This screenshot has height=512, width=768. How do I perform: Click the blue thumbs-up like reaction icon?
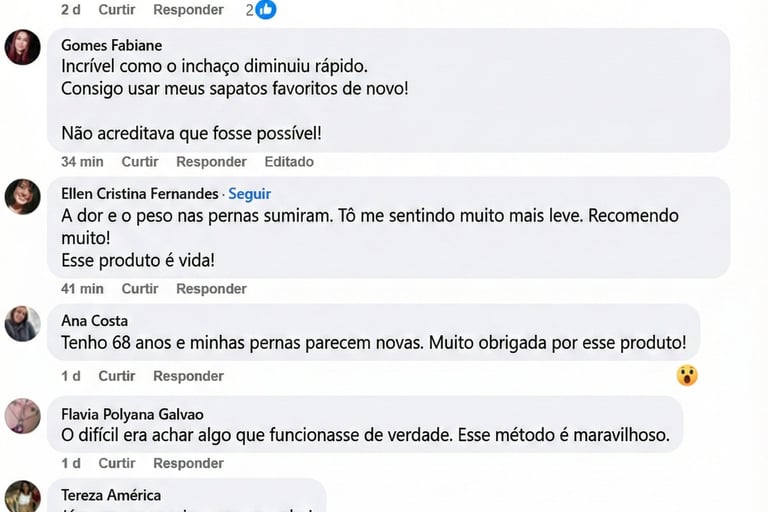[265, 9]
